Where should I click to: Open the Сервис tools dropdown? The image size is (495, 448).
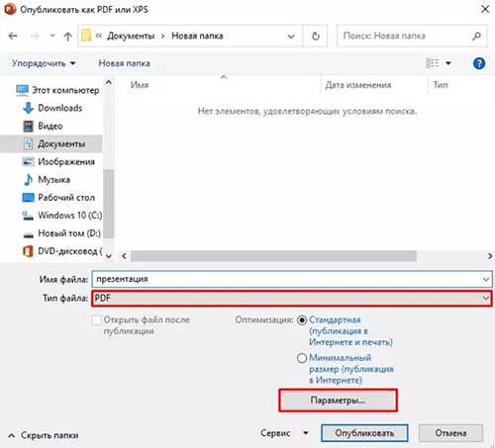[x=284, y=433]
